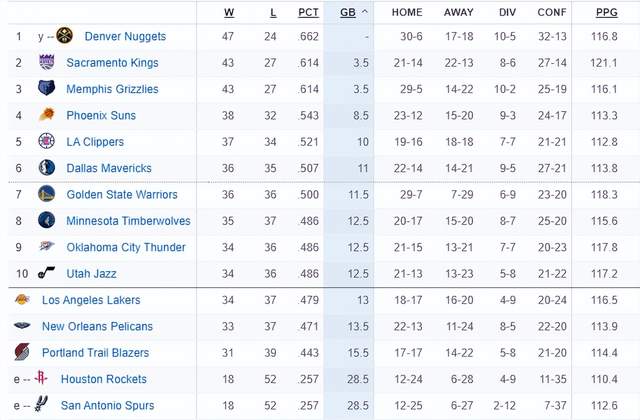Click the Phoenix Suns logo icon
Viewport: 640px width, 420px height.
(x=47, y=115)
